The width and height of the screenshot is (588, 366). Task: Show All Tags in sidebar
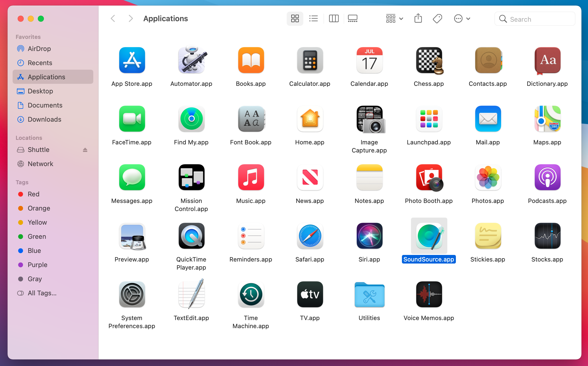pyautogui.click(x=53, y=293)
